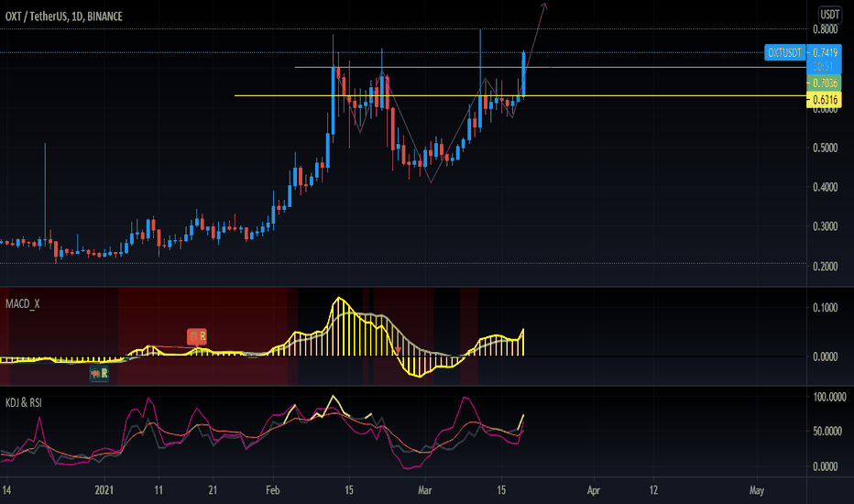This screenshot has height=504, width=854.
Task: Select the green horizontal resistance line
Action: [550, 68]
